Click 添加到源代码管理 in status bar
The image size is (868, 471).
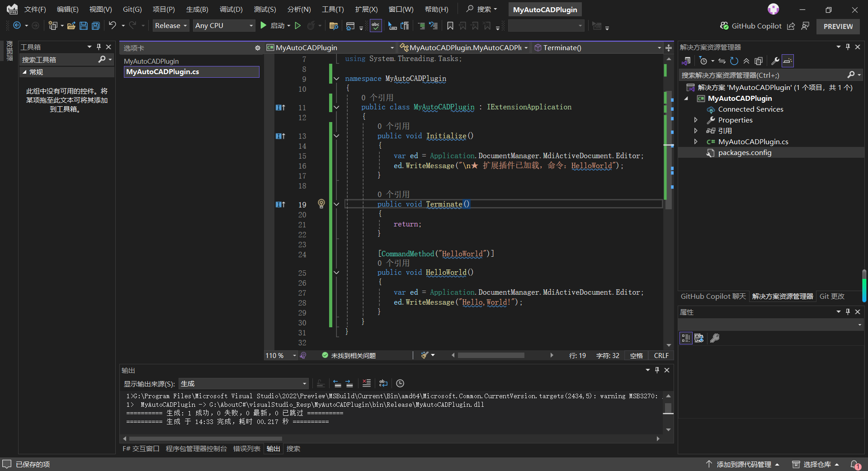pos(744,464)
